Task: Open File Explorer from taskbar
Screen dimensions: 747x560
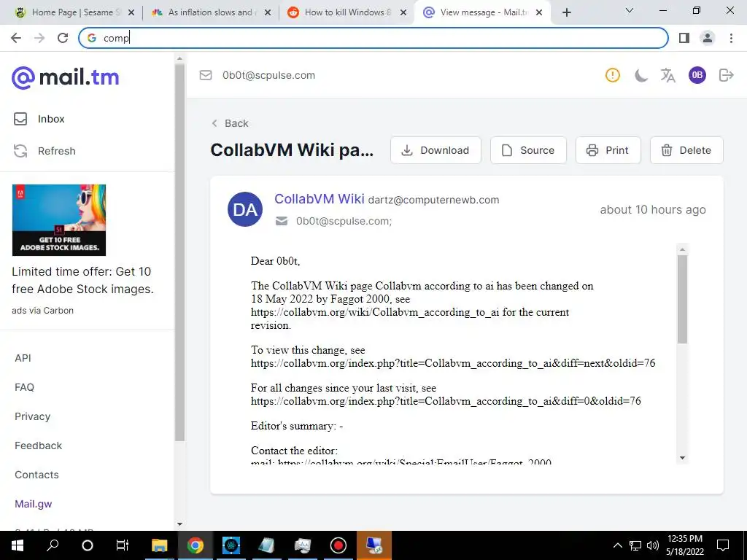Action: [160, 545]
